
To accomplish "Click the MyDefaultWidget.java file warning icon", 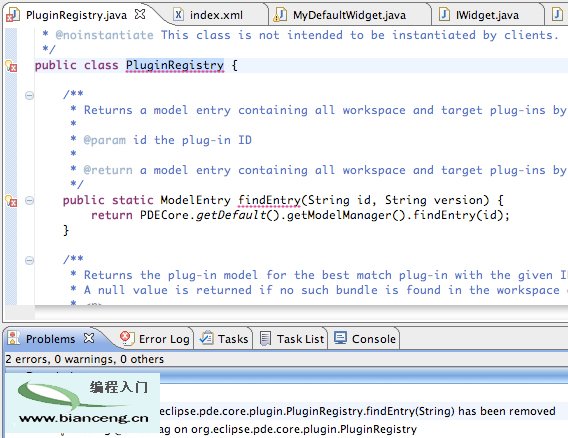I will [280, 15].
